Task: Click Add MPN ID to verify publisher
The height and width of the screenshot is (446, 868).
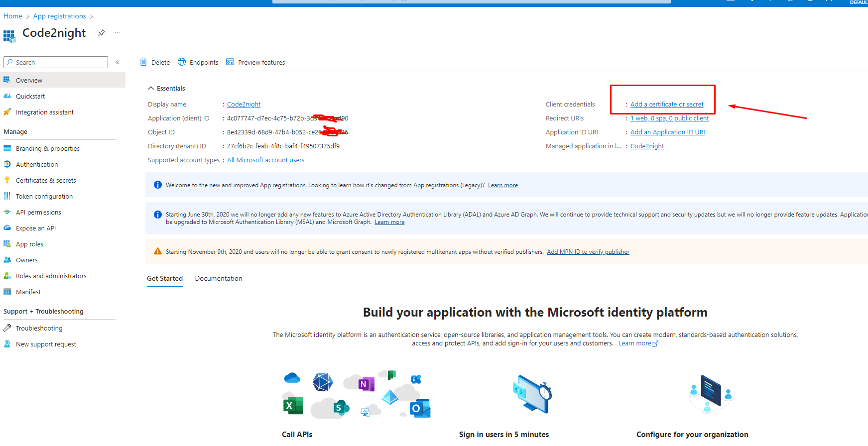Action: (x=588, y=252)
